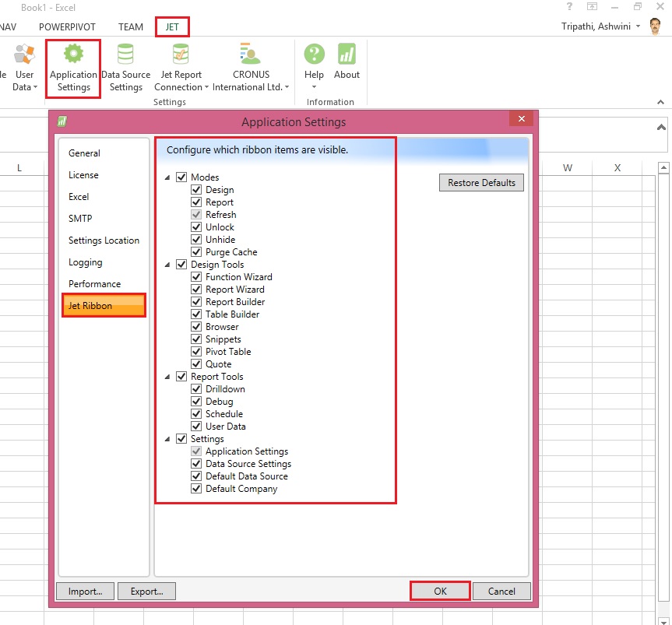Collapse the Design Tools tree group
672x625 pixels.
[x=168, y=265]
